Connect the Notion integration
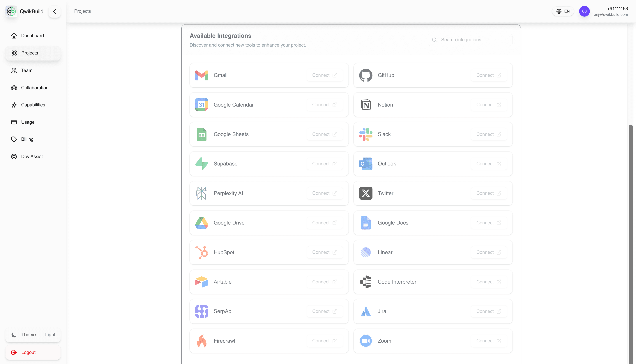This screenshot has height=364, width=636. 489,105
